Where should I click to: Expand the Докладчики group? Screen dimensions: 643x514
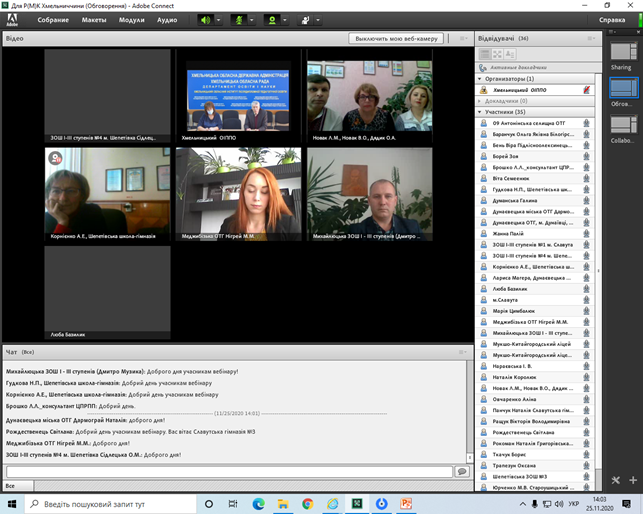480,101
